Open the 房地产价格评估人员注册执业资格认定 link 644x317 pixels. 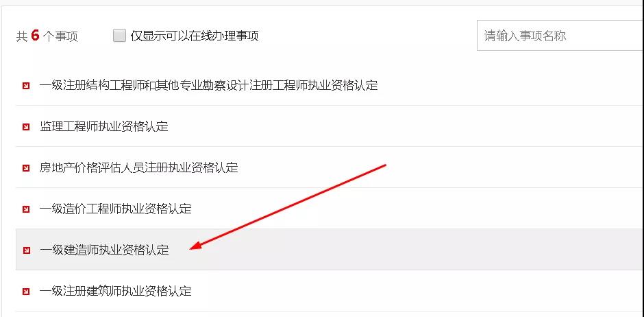point(139,167)
